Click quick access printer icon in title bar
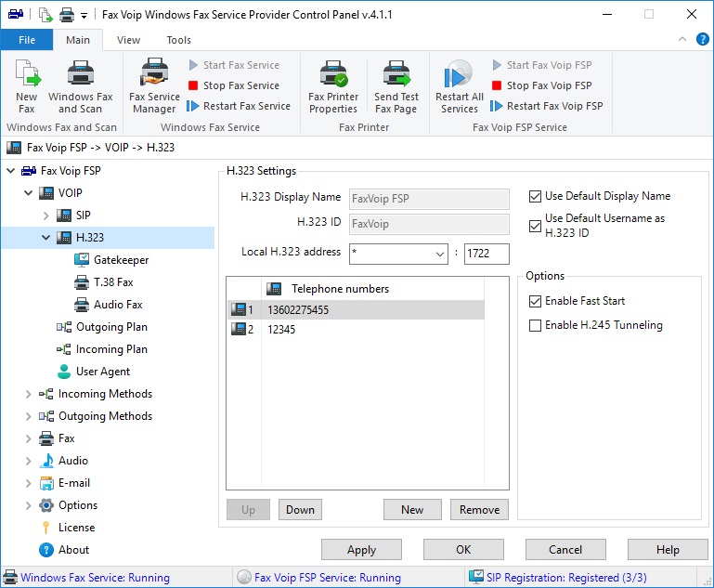The height and width of the screenshot is (588, 714). click(x=67, y=15)
